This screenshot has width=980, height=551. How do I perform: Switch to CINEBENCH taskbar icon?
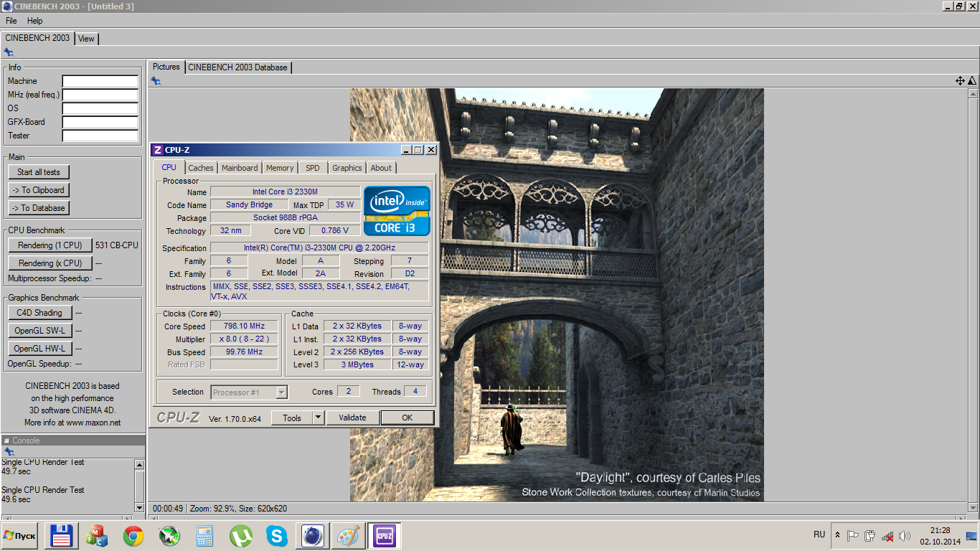(x=312, y=536)
